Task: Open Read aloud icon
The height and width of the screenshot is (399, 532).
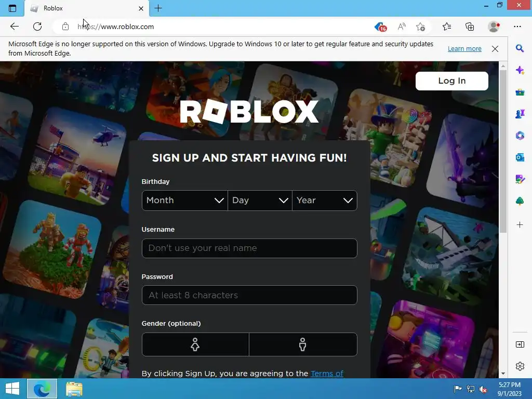Action: point(402,26)
